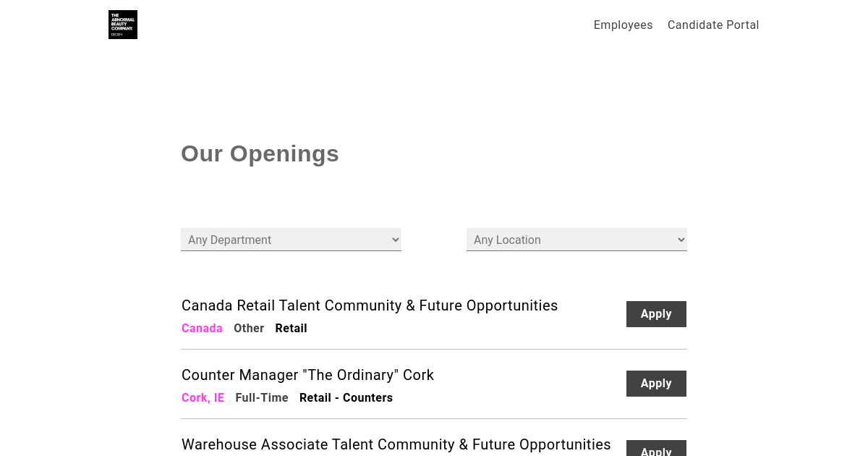Apply for the Counter Manager Cork position
The image size is (868, 456).
point(656,384)
